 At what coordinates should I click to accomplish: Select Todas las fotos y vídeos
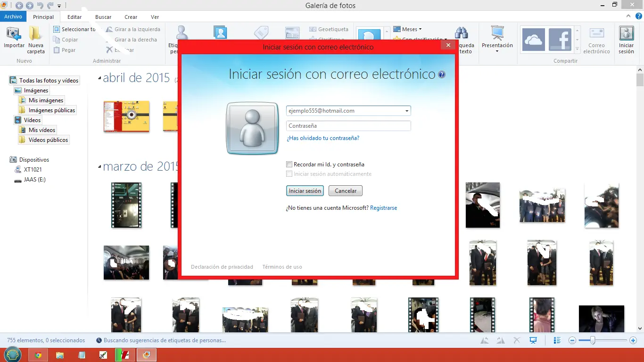(44, 81)
